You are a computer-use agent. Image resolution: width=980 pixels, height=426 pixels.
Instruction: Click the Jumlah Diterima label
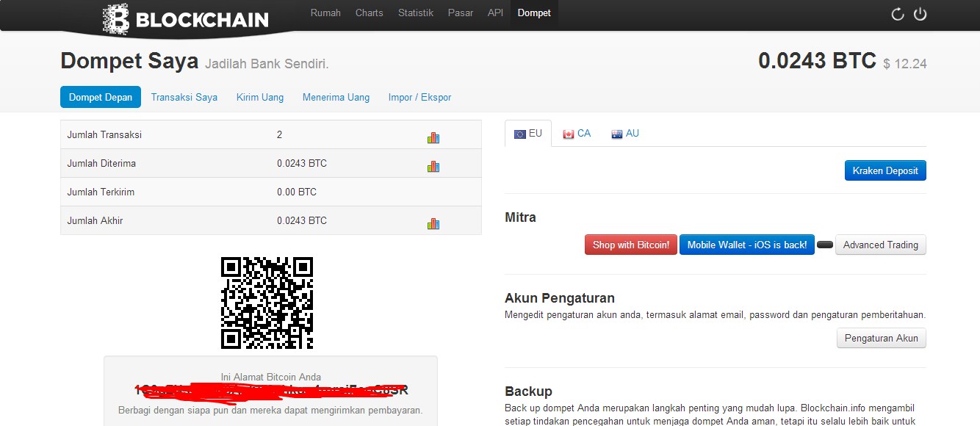point(101,163)
